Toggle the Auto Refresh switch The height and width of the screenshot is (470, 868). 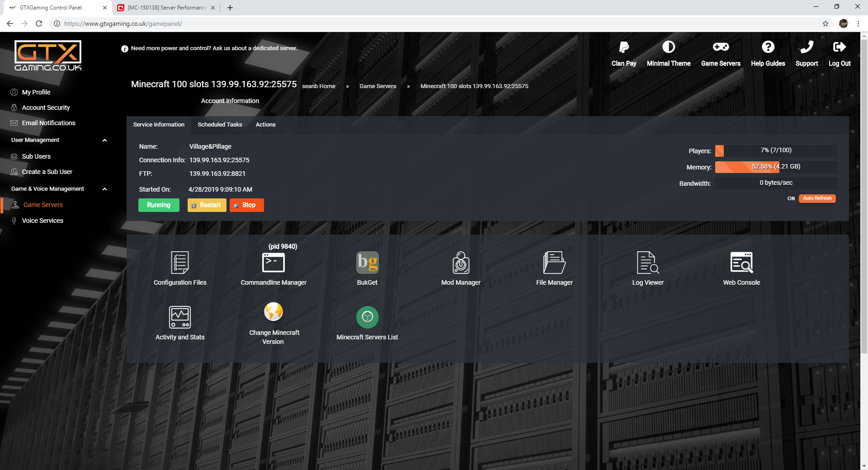coord(817,198)
